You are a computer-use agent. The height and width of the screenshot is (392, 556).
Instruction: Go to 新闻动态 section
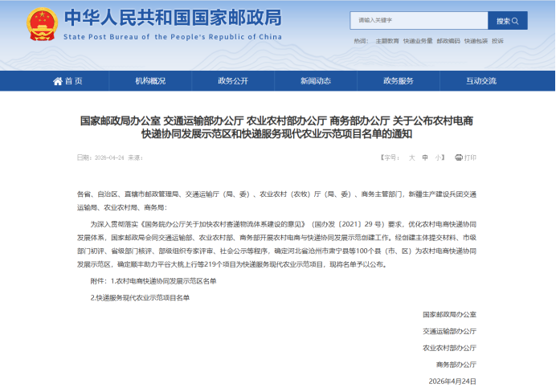[316, 81]
